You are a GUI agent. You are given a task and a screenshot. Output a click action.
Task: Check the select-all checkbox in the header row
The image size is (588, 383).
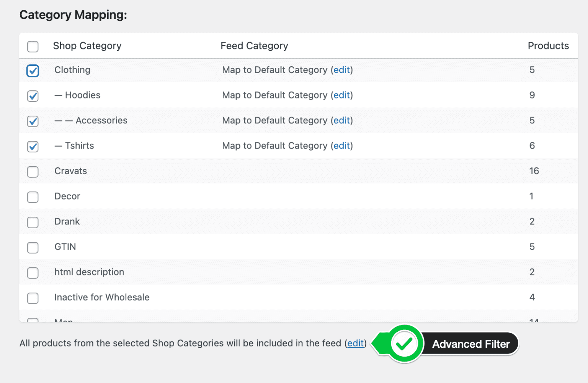tap(33, 46)
